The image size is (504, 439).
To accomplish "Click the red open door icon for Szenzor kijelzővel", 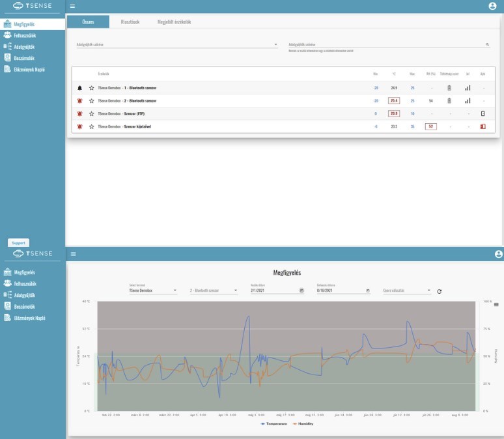I will click(x=483, y=126).
